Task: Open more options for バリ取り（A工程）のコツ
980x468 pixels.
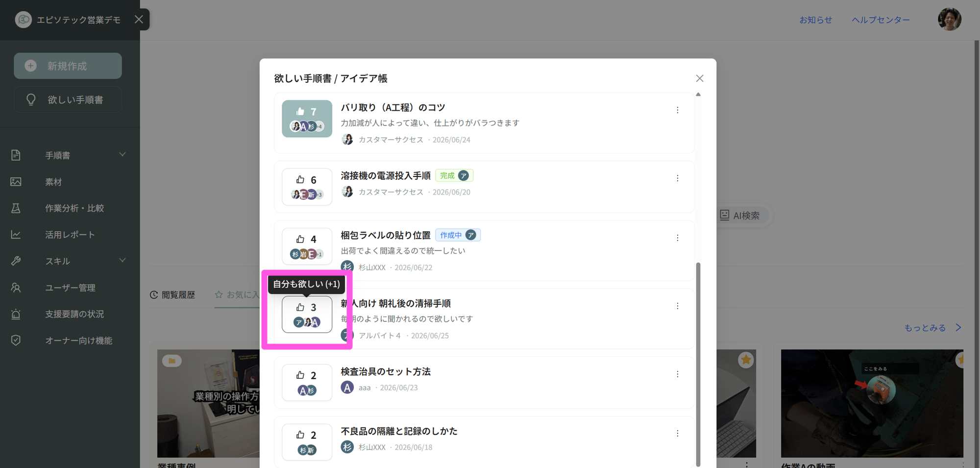Action: (678, 110)
